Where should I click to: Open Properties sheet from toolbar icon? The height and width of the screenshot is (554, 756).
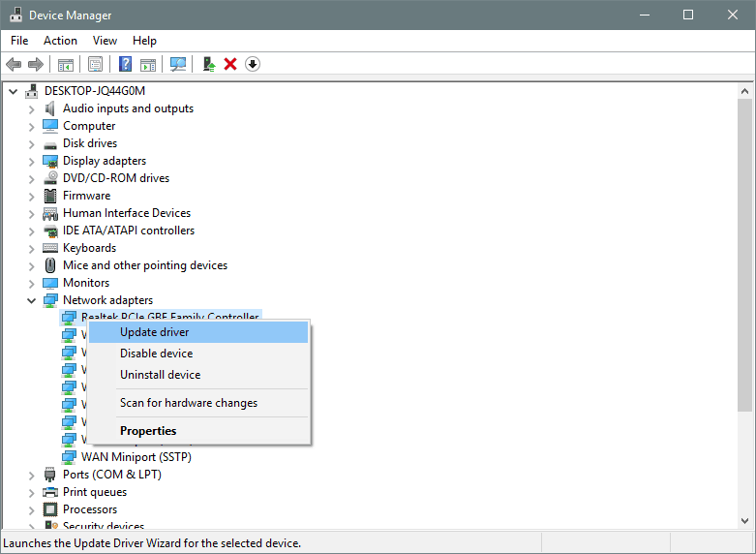coord(95,64)
